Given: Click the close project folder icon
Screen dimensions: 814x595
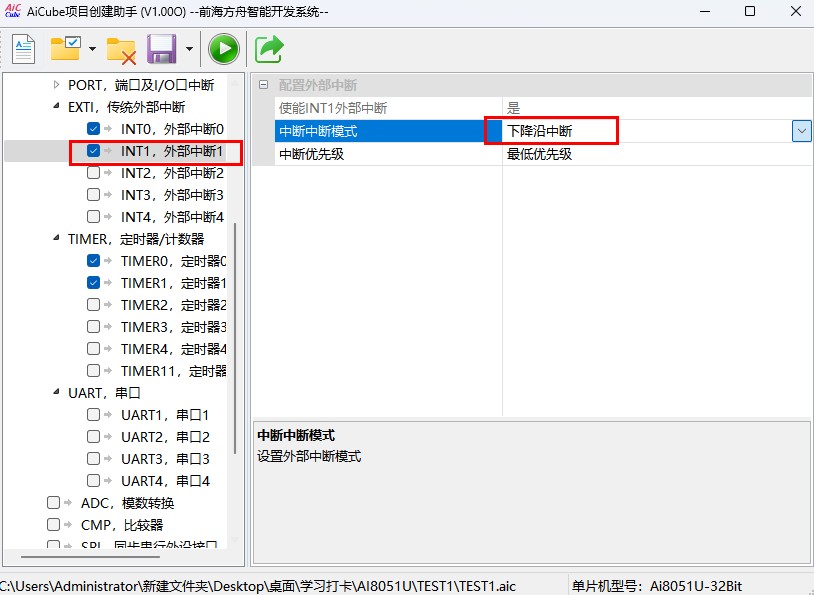Looking at the screenshot, I should coord(121,50).
